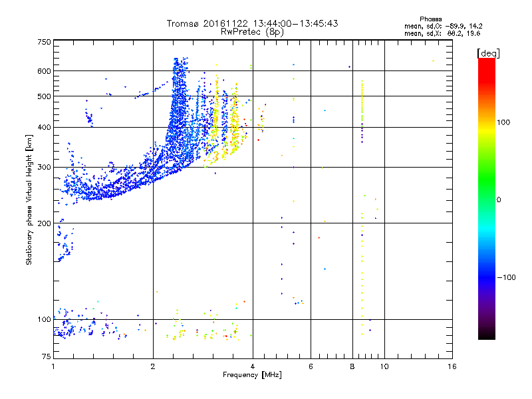Screen dimensions: 532x399
Task: Click the "-100" colorbar tick label
Action: pos(506,277)
